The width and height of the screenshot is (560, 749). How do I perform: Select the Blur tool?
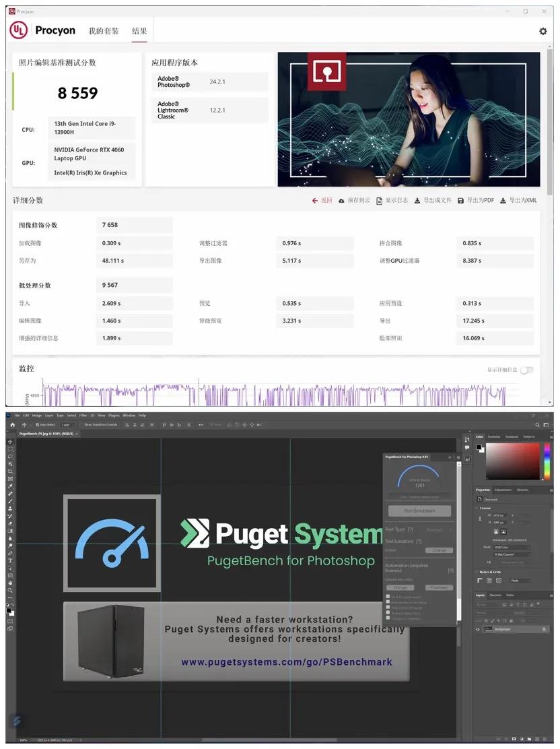pos(10,538)
